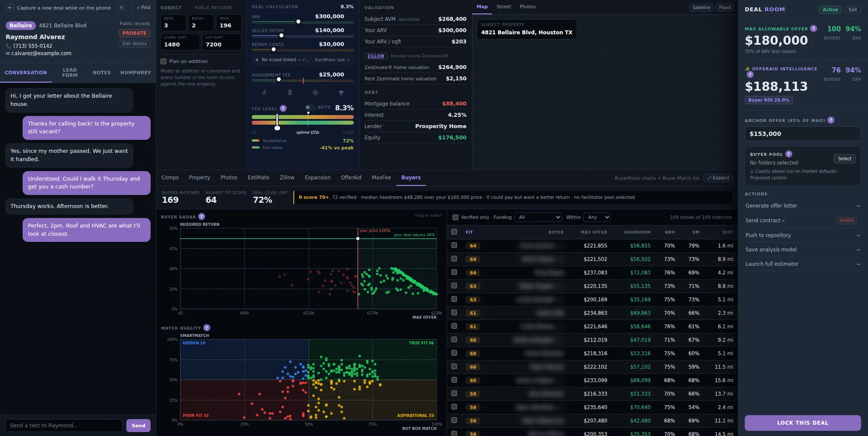Screen dimensions: 868x436
Task: Open the Max Allowable Offer help icon
Action: coord(814,29)
